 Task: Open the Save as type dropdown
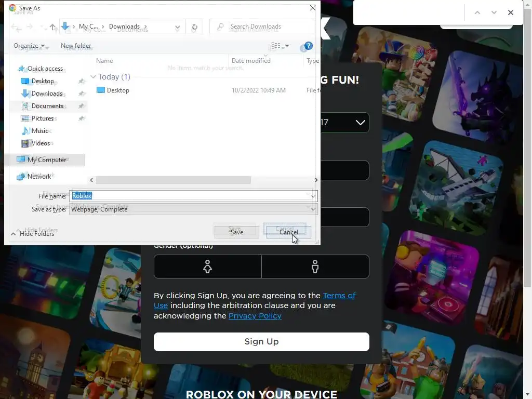click(313, 209)
